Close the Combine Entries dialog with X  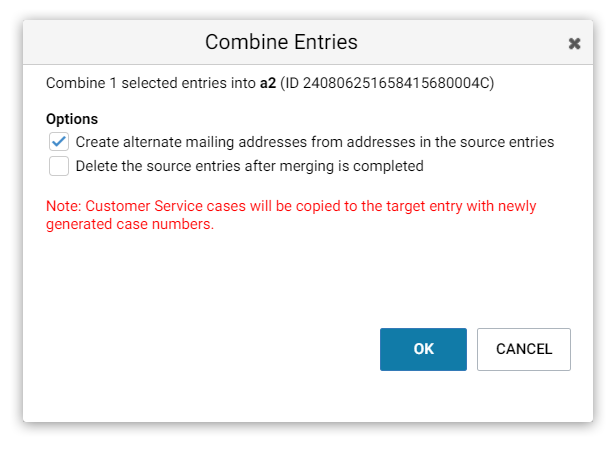(x=574, y=44)
